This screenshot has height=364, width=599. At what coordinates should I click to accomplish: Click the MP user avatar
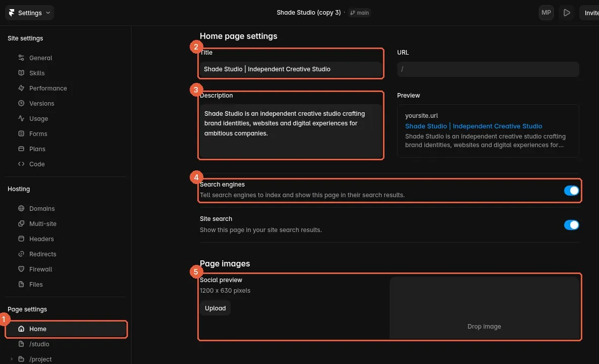[x=546, y=13]
